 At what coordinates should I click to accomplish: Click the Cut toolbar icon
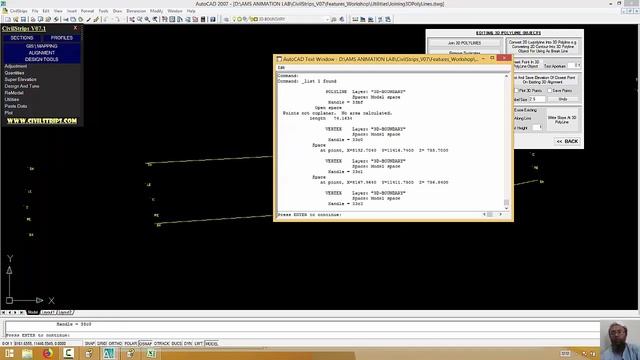point(65,19)
